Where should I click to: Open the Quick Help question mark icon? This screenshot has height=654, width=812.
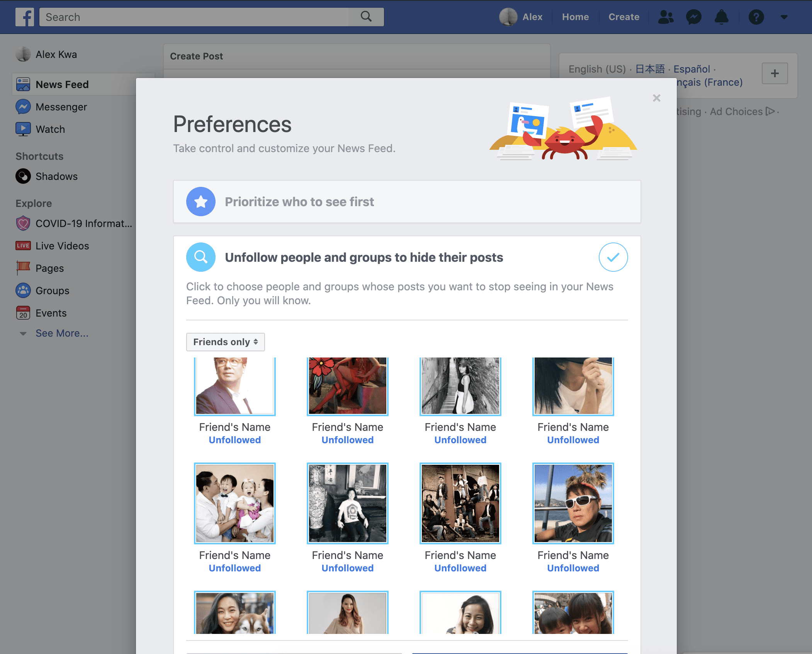[x=756, y=17]
